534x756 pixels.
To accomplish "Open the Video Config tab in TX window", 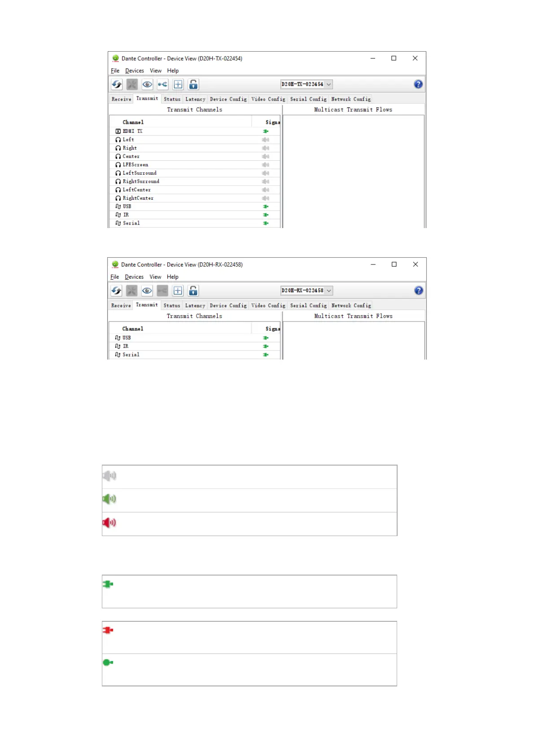I will pyautogui.click(x=268, y=99).
